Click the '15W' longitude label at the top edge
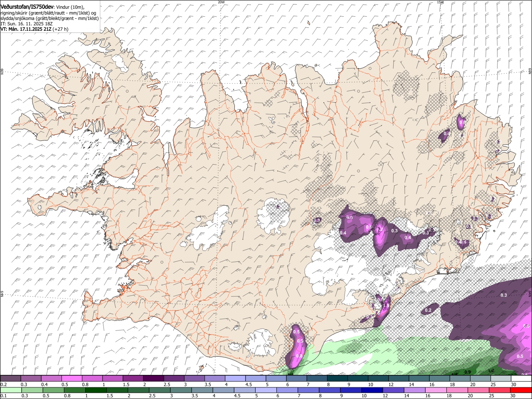Viewport: 532px width, 399px height. [440, 2]
